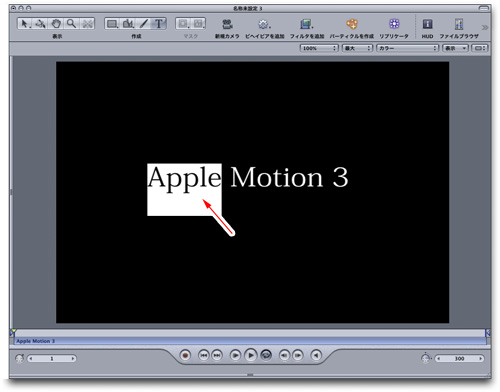Go to start of project
This screenshot has height=392, width=500.
pos(204,355)
